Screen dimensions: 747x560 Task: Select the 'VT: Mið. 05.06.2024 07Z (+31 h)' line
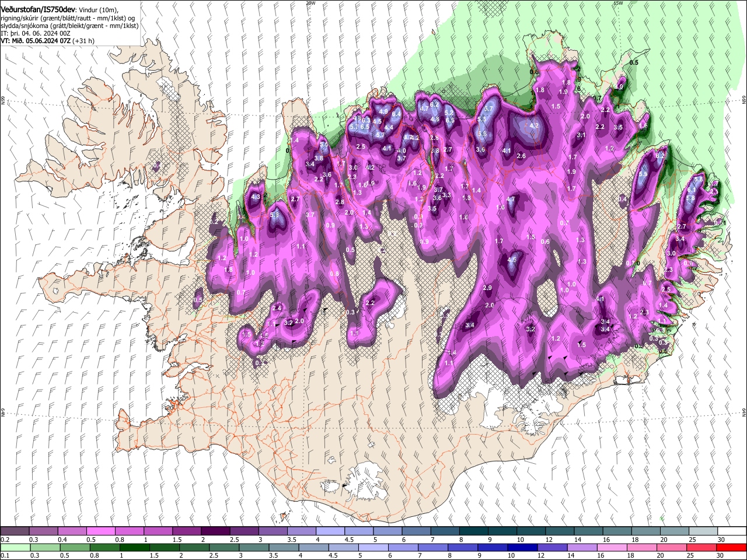(48, 41)
